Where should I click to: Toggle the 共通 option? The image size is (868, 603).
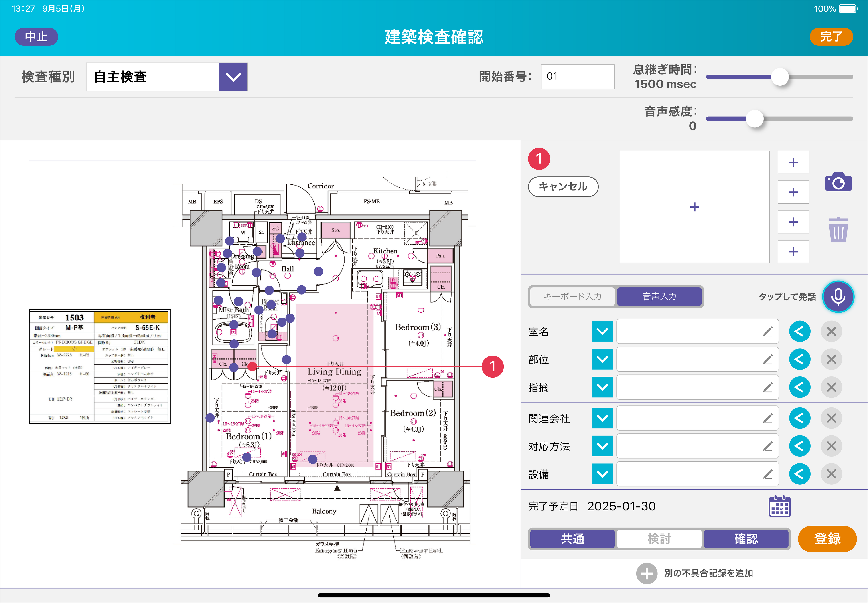click(572, 539)
